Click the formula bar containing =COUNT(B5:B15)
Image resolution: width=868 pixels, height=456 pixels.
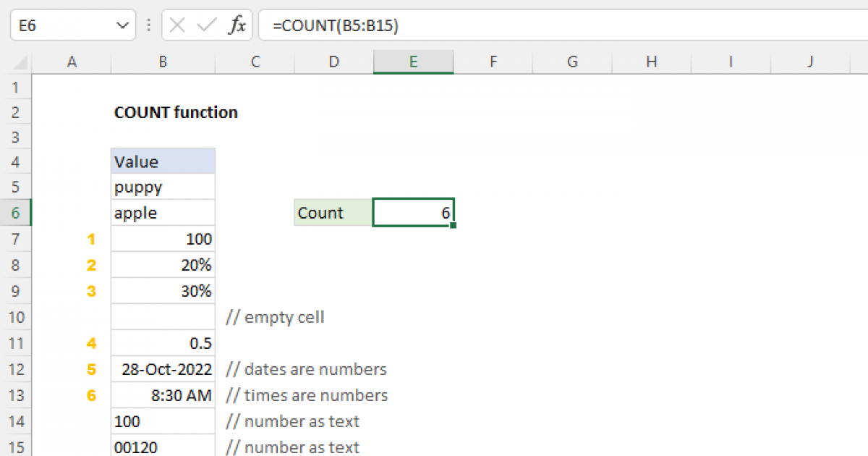click(x=333, y=25)
